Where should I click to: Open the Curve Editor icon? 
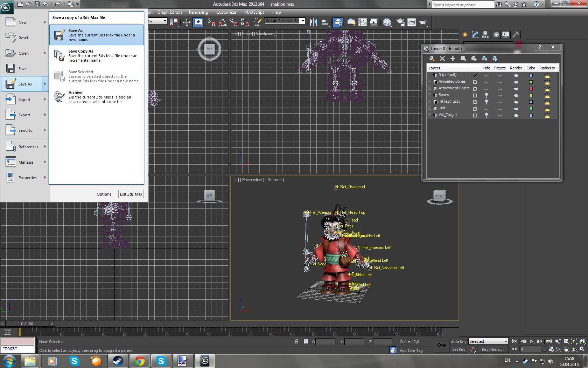pos(363,22)
